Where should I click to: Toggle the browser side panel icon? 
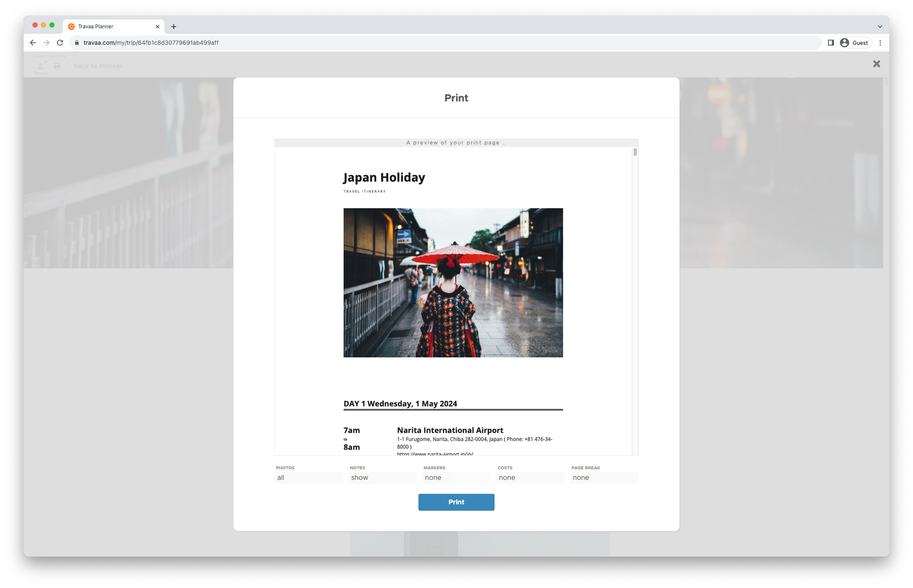coord(831,43)
